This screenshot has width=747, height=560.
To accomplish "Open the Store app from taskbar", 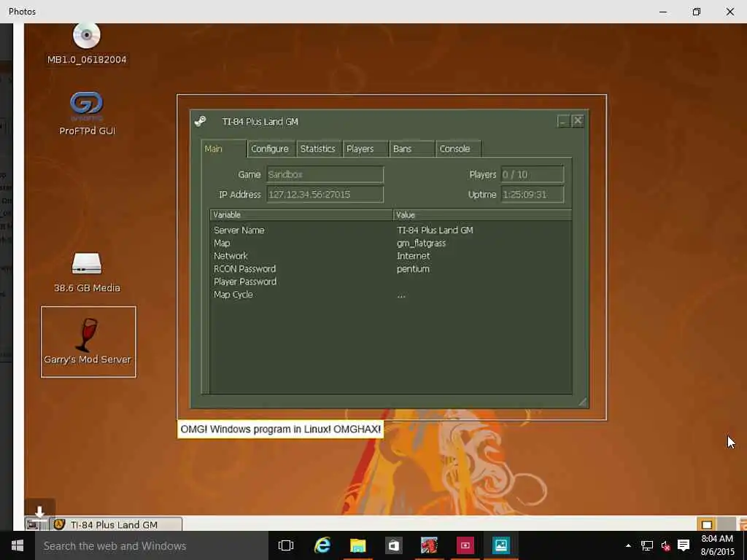I will (x=393, y=545).
